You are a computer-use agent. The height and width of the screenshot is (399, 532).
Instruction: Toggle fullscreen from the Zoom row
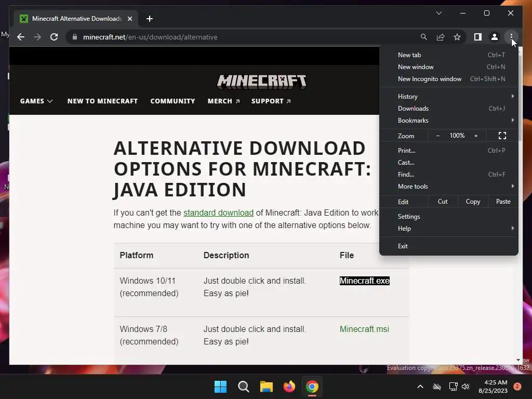tap(502, 136)
